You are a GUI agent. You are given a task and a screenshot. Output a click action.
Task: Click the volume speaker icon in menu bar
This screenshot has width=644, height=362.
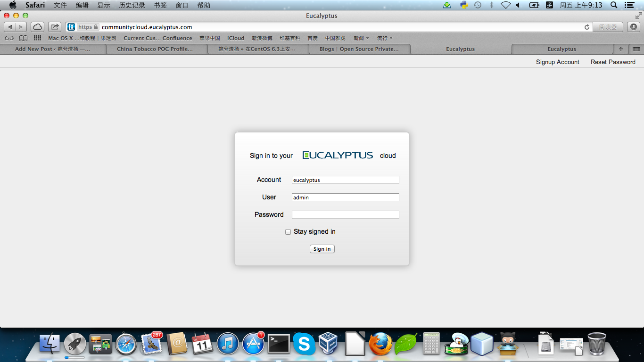518,5
